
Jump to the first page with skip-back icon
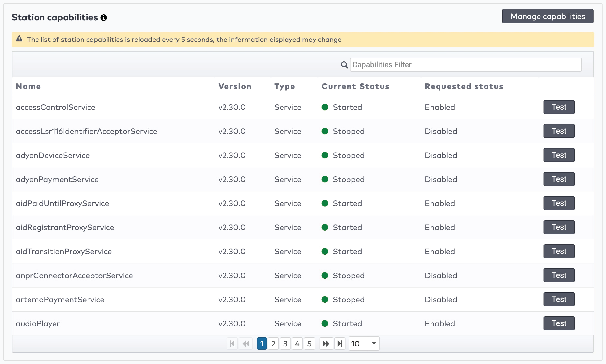click(232, 343)
